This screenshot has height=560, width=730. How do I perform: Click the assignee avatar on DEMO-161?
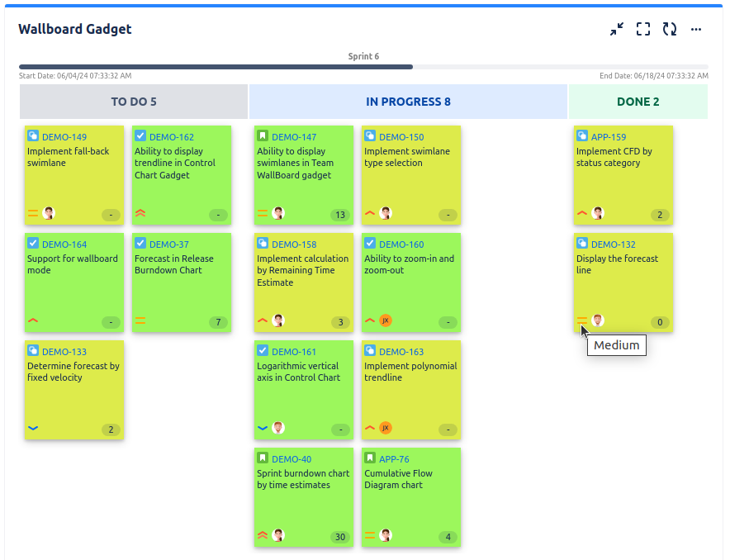click(x=278, y=428)
